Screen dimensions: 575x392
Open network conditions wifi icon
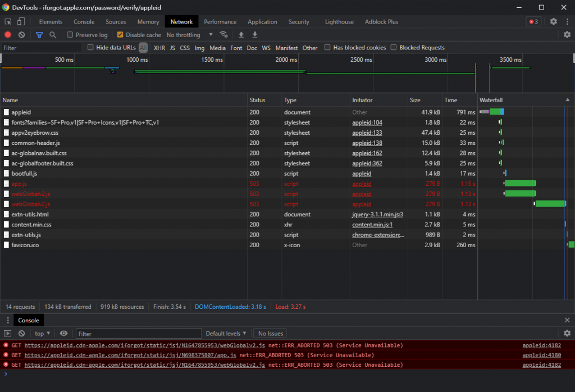pos(223,35)
